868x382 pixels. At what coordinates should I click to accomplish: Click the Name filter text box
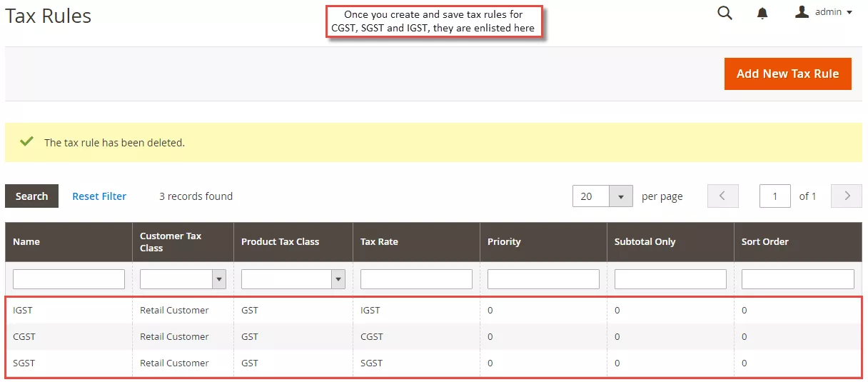click(x=69, y=279)
